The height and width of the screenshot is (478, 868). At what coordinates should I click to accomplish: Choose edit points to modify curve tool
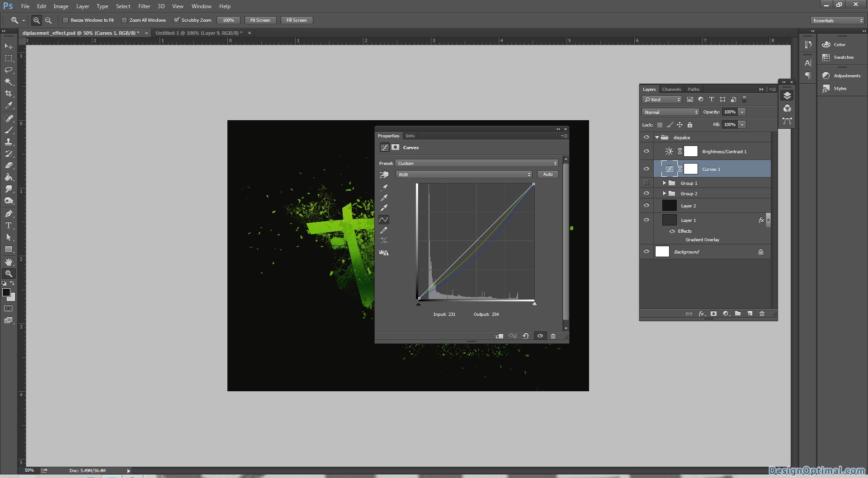coord(384,220)
